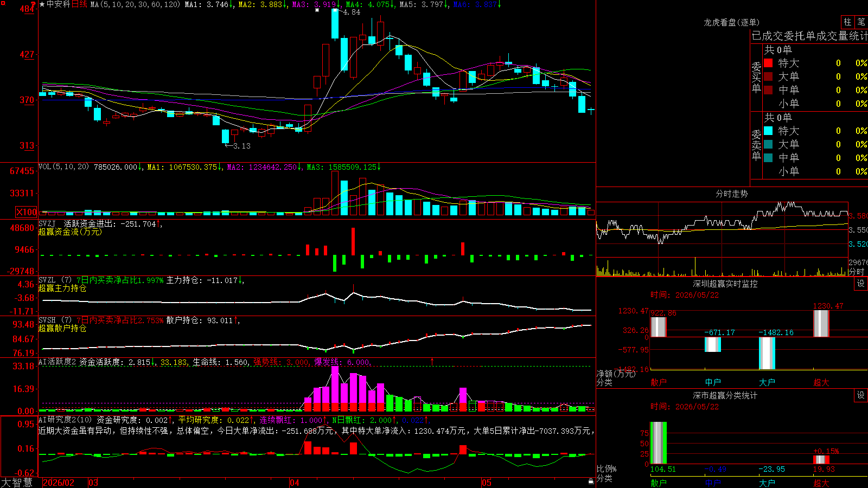This screenshot has width=868, height=488.
Task: Click the 强势线: 3.000 label
Action: coord(282,362)
